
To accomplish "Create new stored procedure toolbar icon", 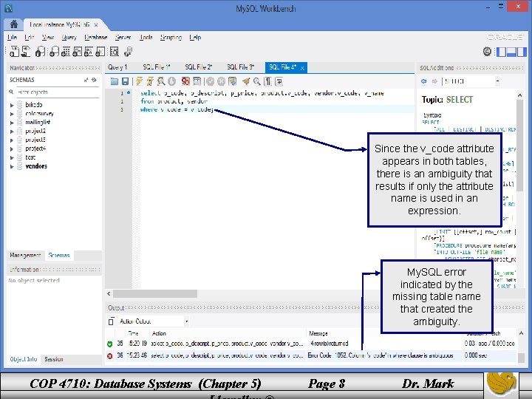I will pos(89,52).
